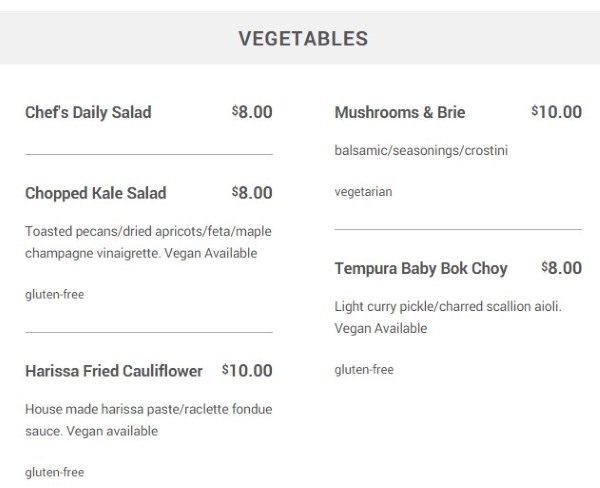This screenshot has height=488, width=600.
Task: Click the Mushrooms & Brie $10.00 price
Action: pos(557,112)
